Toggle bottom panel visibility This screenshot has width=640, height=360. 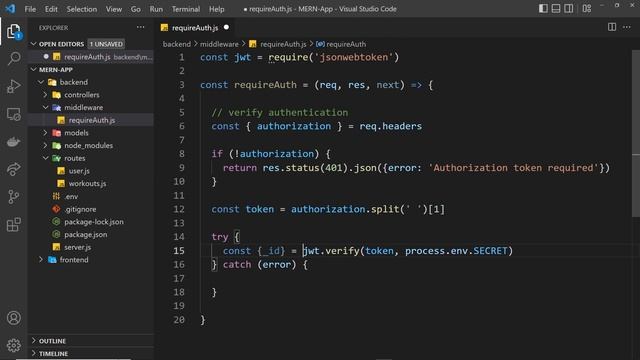point(556,9)
